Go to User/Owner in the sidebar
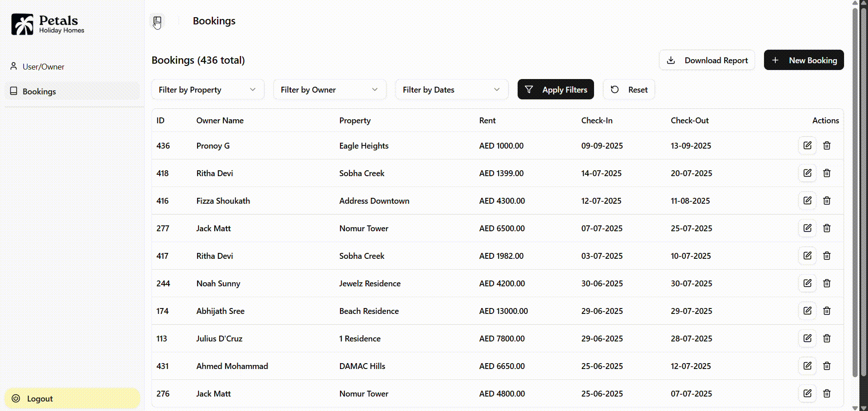Image resolution: width=868 pixels, height=411 pixels. tap(43, 67)
